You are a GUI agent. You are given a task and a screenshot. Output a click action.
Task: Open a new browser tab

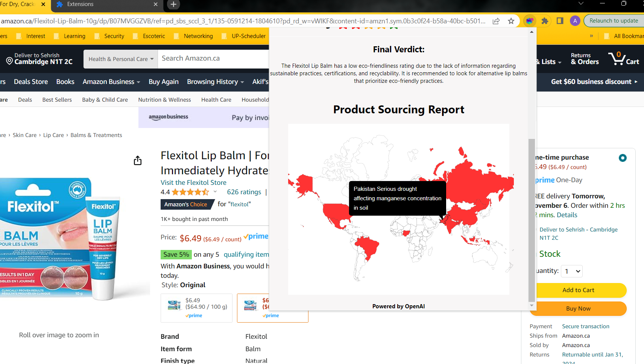tap(173, 5)
